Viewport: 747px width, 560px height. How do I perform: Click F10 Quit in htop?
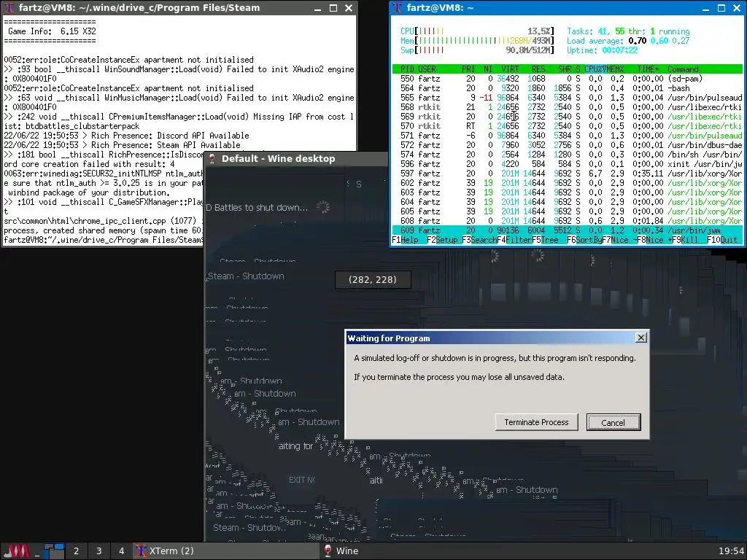pyautogui.click(x=722, y=240)
